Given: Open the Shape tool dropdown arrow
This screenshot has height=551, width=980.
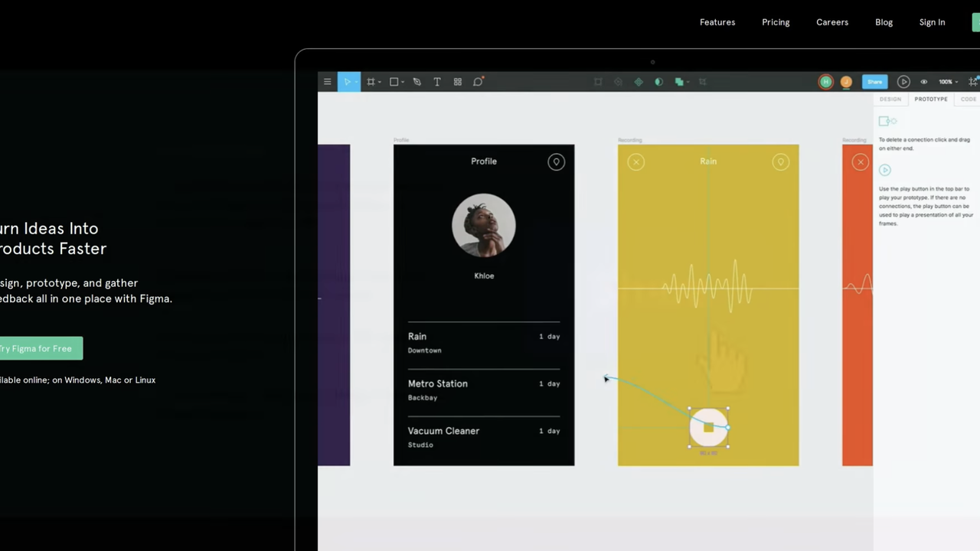Looking at the screenshot, I should (403, 81).
